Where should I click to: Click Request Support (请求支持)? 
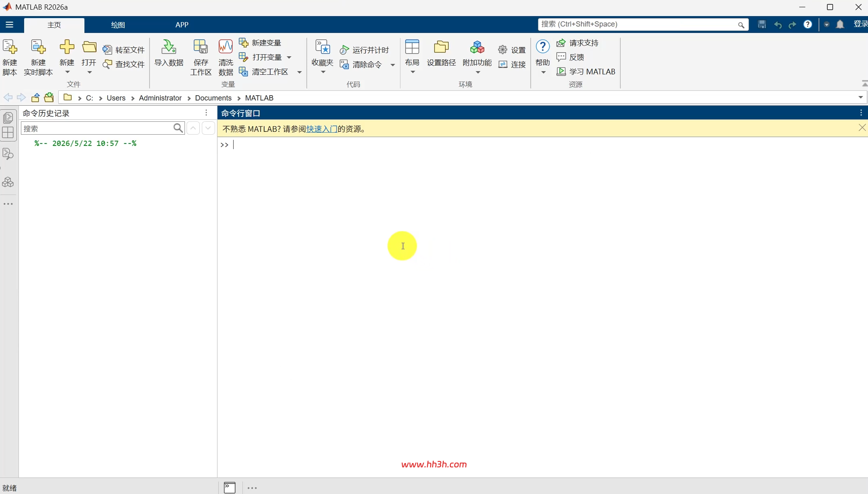pos(577,43)
